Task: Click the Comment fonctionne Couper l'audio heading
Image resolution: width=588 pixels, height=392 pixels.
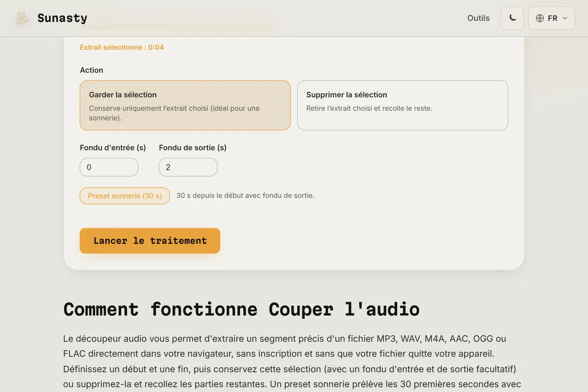Action: coord(241,310)
